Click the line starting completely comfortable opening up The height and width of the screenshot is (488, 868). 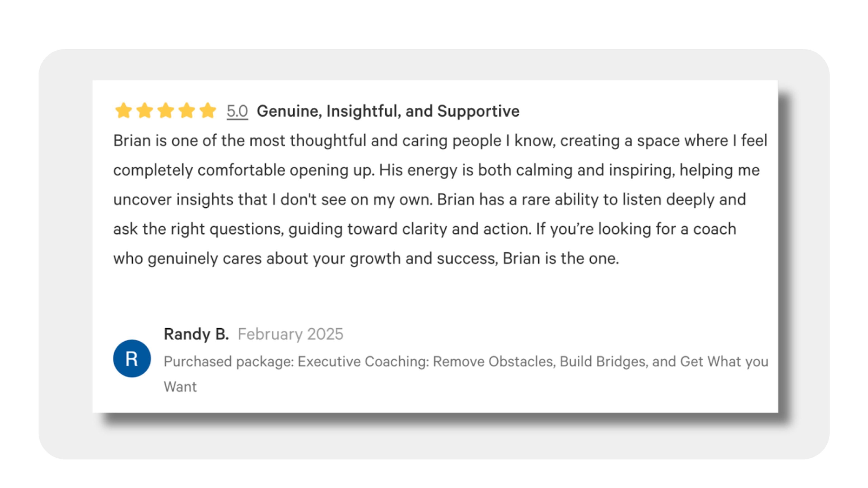pyautogui.click(x=436, y=170)
